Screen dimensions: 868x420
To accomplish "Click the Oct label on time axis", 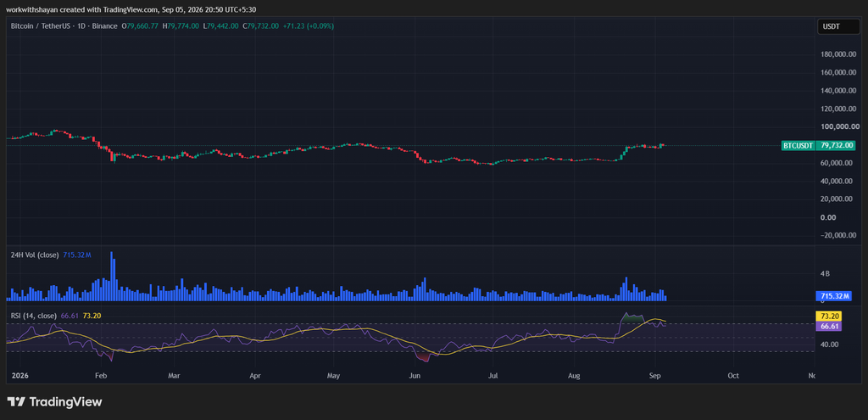I will coord(733,376).
